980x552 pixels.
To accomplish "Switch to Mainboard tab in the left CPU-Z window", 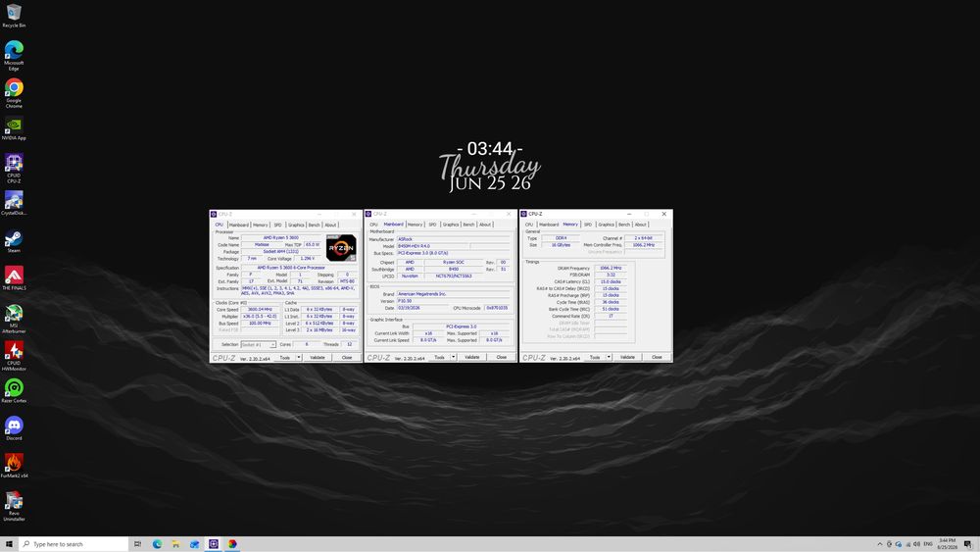I will tap(239, 225).
